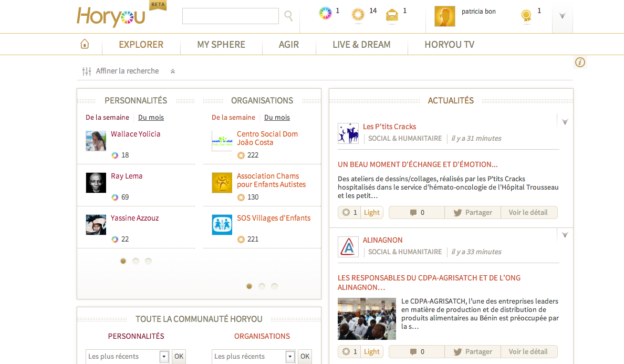Select Personnalités Du mois tab
The width and height of the screenshot is (624, 364).
coord(151,117)
